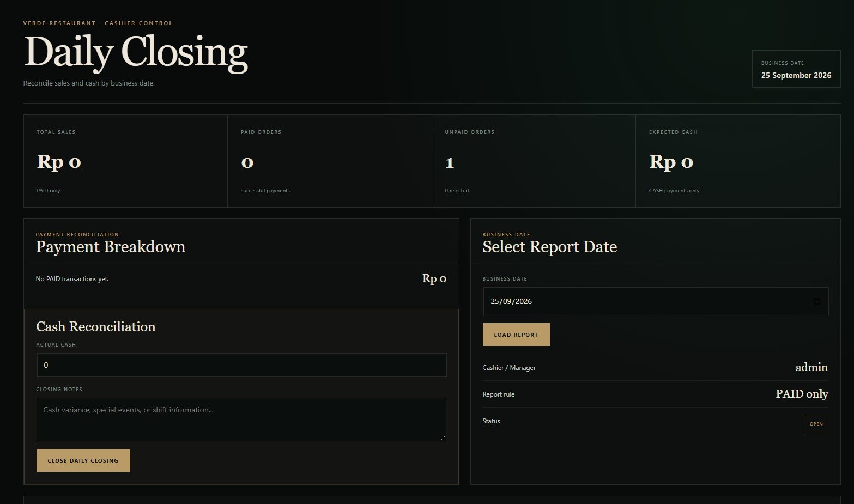This screenshot has height=504, width=854.
Task: Click the OPEN status badge
Action: click(x=816, y=424)
